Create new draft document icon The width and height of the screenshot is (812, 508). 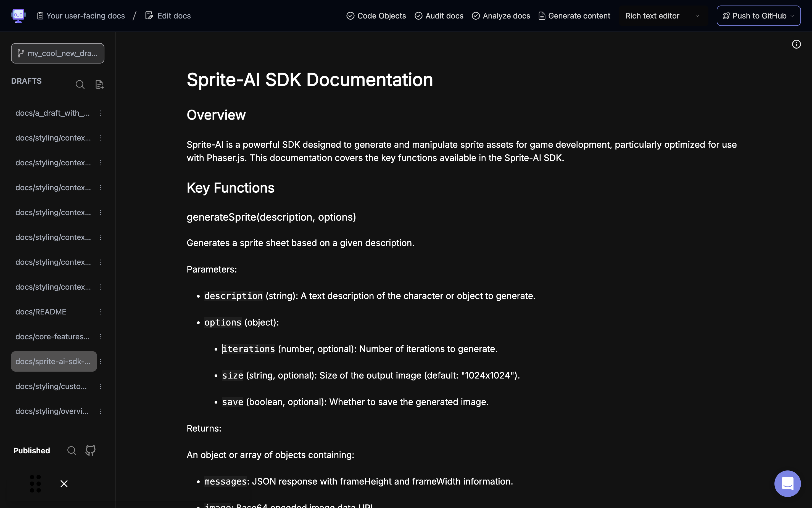tap(99, 84)
